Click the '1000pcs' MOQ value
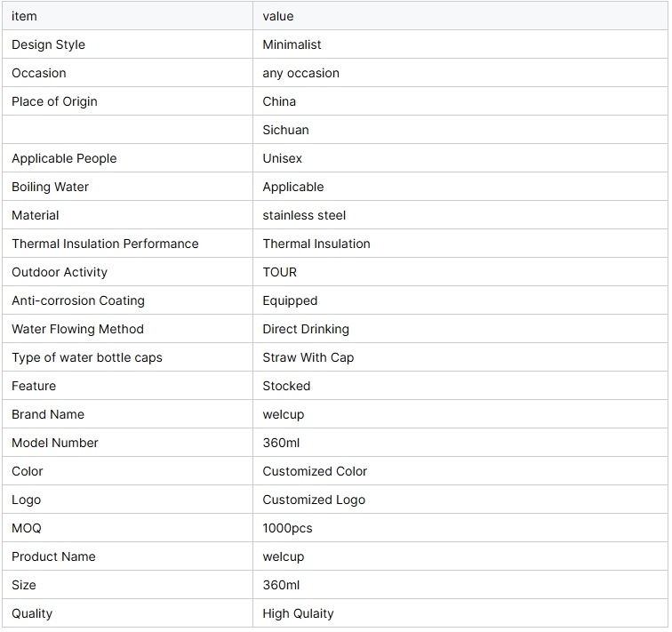The height and width of the screenshot is (632, 672). pyautogui.click(x=288, y=528)
